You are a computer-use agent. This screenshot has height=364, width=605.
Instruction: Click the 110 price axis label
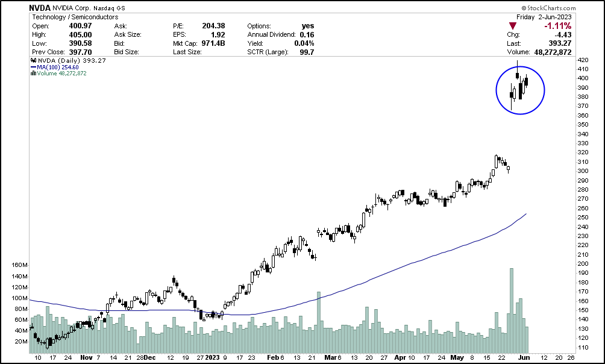click(x=583, y=347)
